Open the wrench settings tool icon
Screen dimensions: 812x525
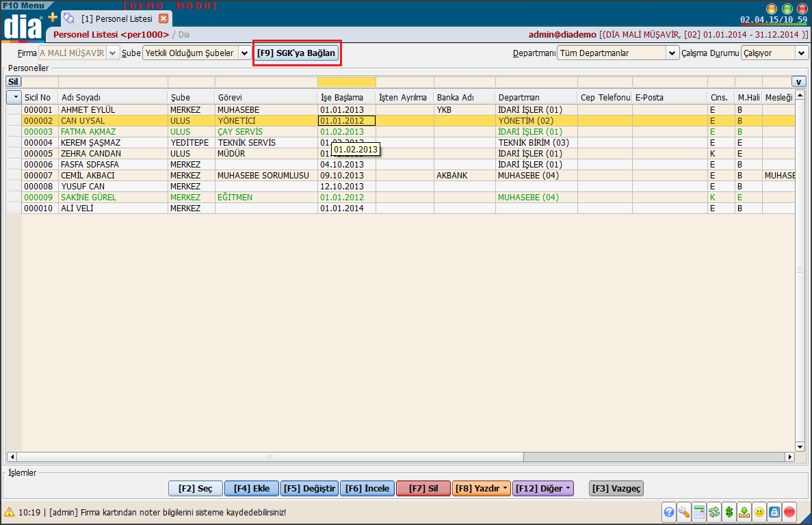[684, 512]
